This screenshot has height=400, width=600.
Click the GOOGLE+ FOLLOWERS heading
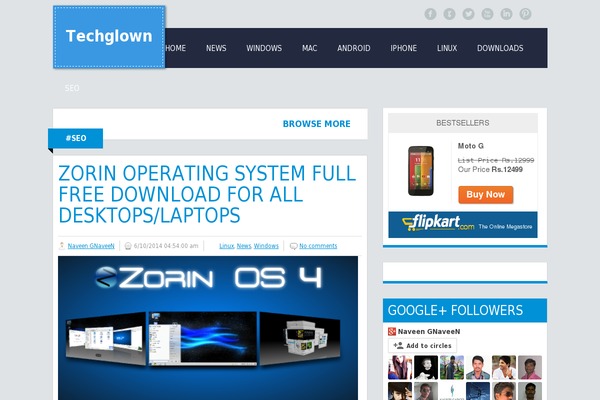(455, 310)
